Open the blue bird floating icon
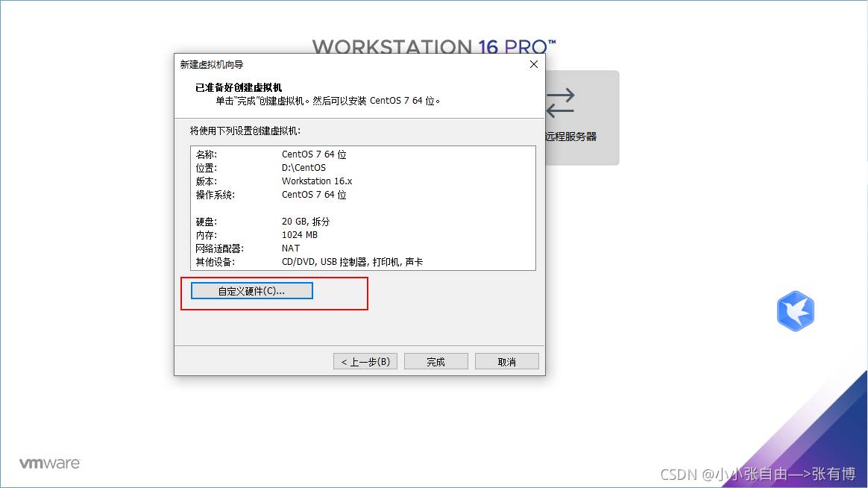The height and width of the screenshot is (488, 868). pyautogui.click(x=795, y=310)
